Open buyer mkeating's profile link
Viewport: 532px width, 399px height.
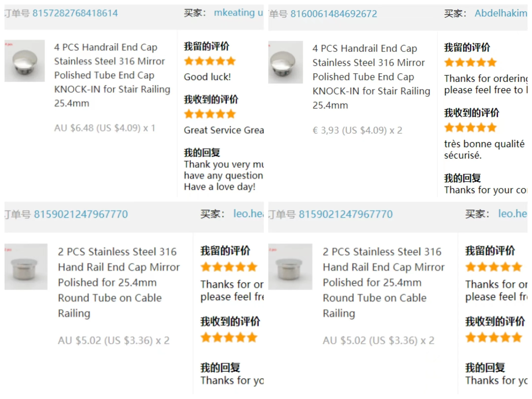(x=238, y=13)
